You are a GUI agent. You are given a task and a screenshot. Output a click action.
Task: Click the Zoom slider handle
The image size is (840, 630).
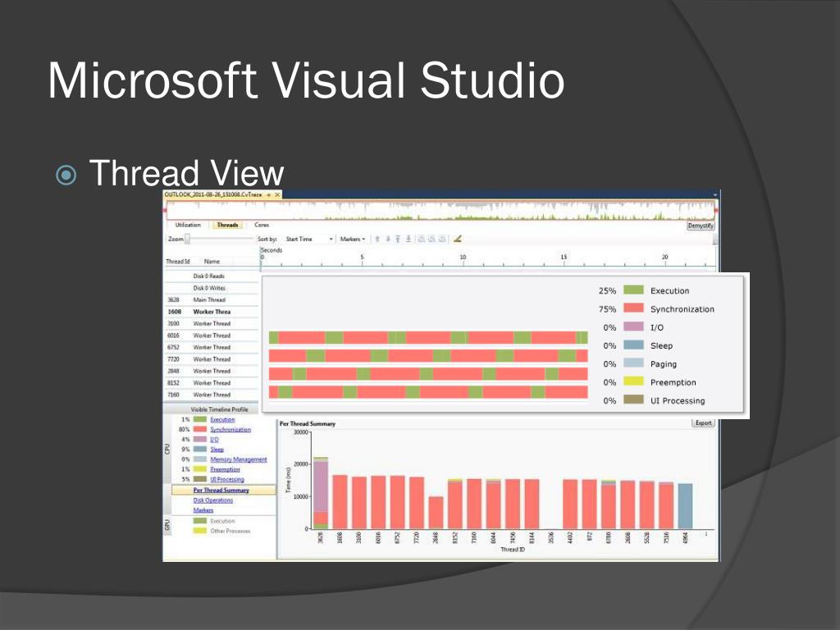tap(188, 239)
